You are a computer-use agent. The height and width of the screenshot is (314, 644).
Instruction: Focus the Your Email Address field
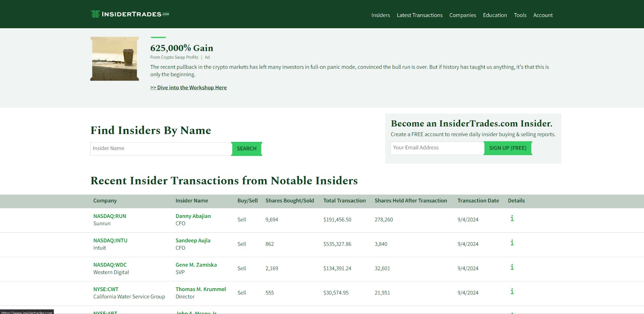(437, 148)
